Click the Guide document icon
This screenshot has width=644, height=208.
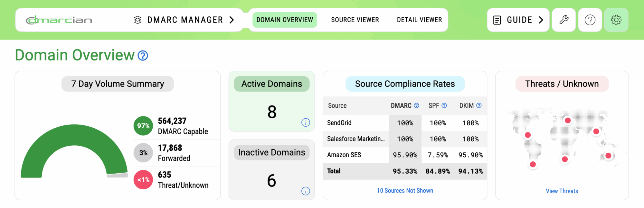pyautogui.click(x=497, y=20)
